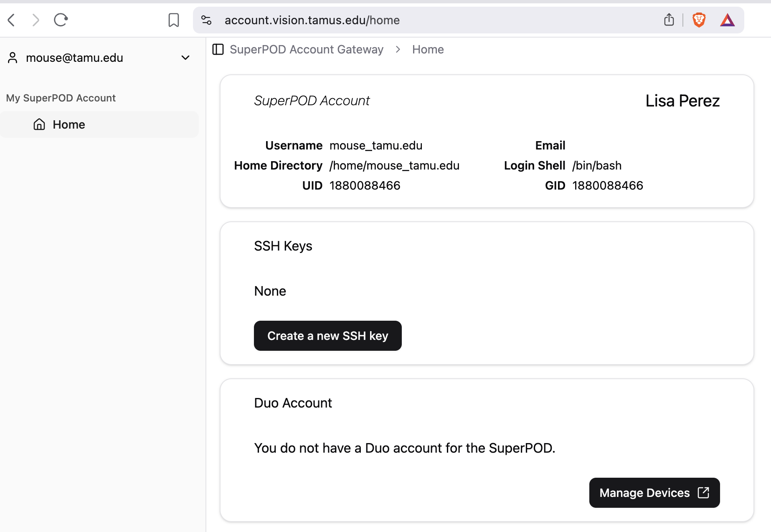Click the site permissions icon in address bar
The width and height of the screenshot is (771, 532).
tap(206, 20)
